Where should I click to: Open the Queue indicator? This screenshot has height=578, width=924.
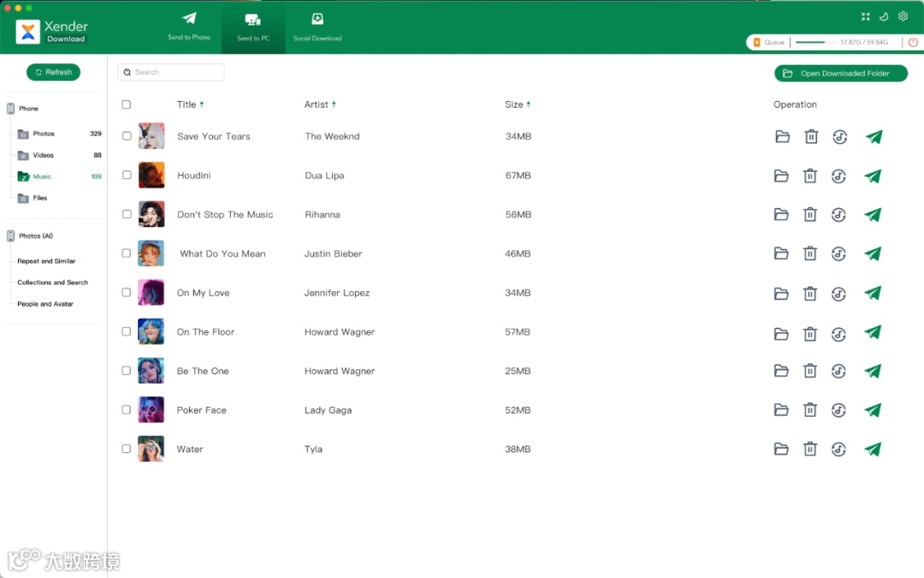pyautogui.click(x=768, y=42)
